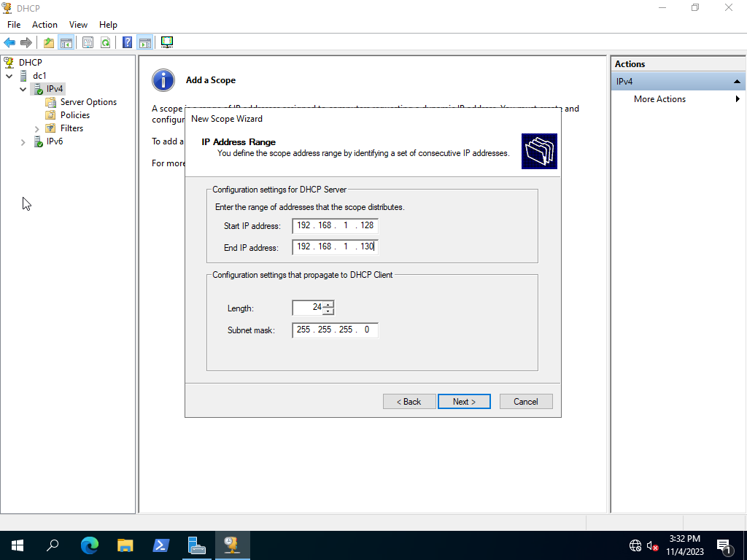Select Server Options in tree
The width and height of the screenshot is (747, 560).
pos(88,102)
